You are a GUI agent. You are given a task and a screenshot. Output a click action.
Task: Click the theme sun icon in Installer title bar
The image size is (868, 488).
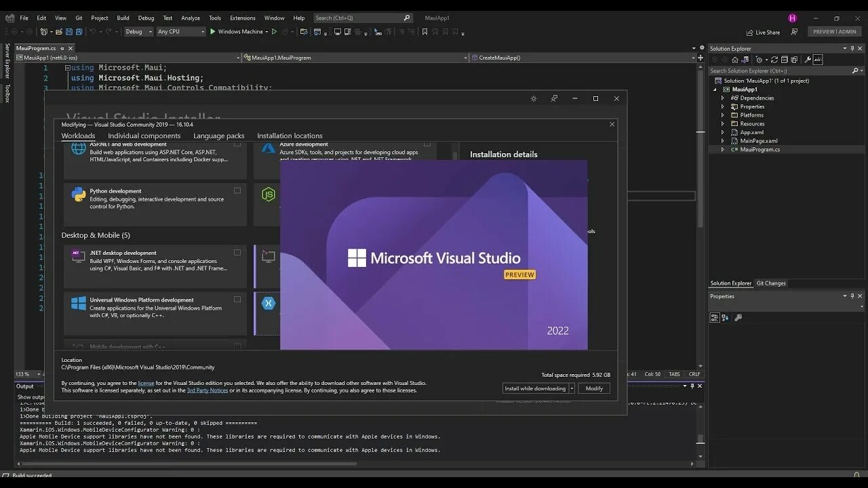pyautogui.click(x=534, y=98)
